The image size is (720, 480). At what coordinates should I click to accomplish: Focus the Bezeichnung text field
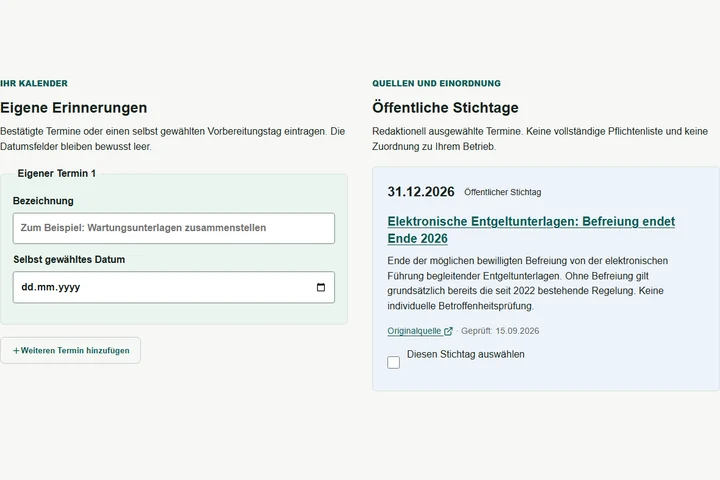(x=174, y=228)
